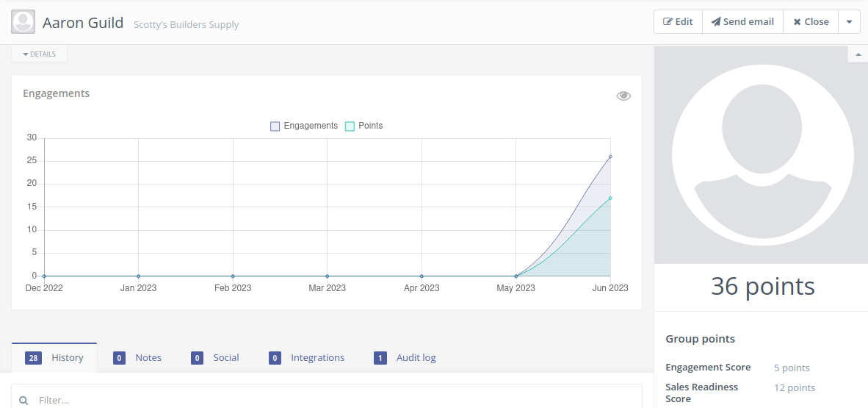868x408 pixels.
Task: Collapse the right sidebar with the up arrow
Action: coord(857,55)
